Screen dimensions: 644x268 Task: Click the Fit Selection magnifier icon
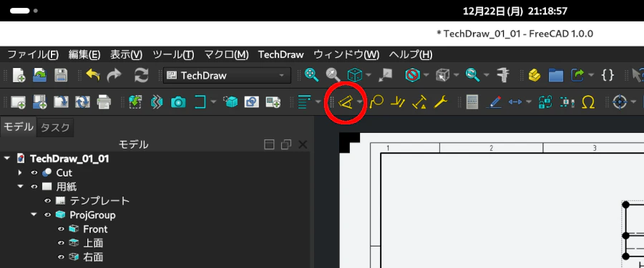(333, 75)
